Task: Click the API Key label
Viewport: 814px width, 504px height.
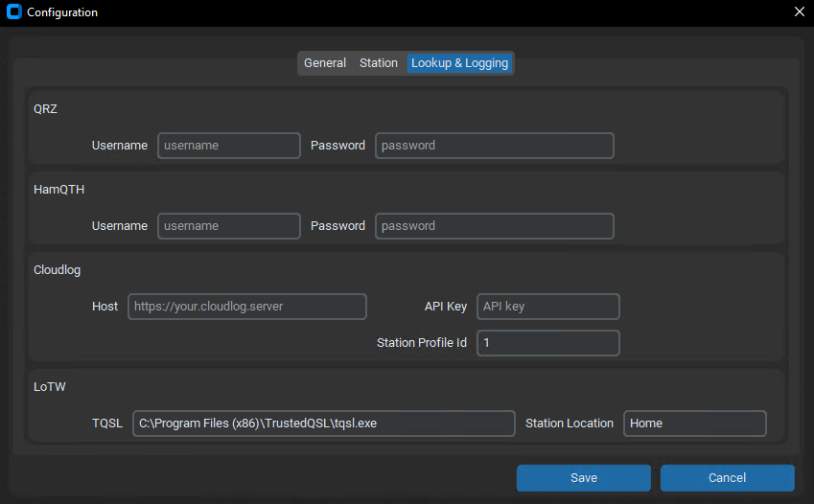Action: [x=446, y=307]
